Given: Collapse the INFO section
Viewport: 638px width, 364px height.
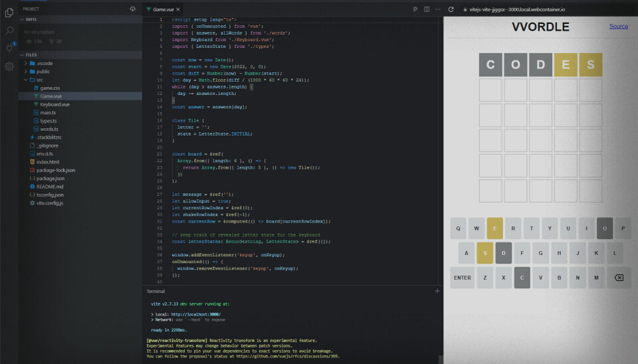Looking at the screenshot, I should pyautogui.click(x=80, y=19).
